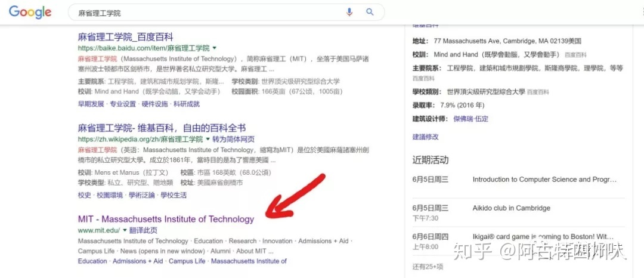Click 转为简体网页 link
The width and height of the screenshot is (644, 278).
(x=233, y=139)
